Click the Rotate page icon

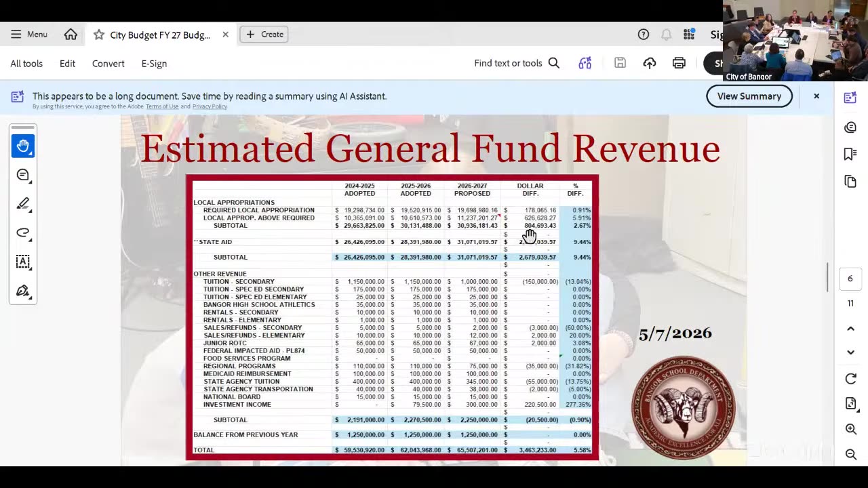850,379
